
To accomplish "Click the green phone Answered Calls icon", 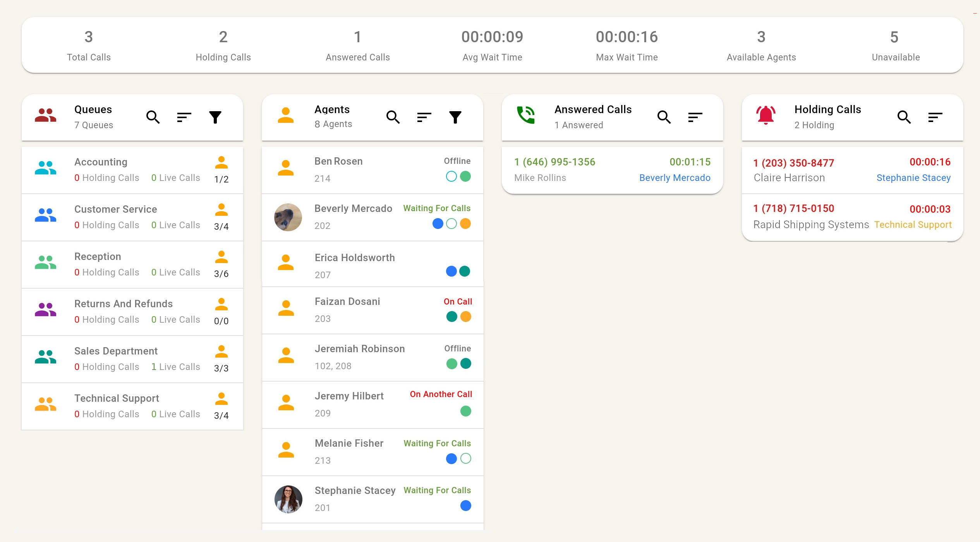I will tap(526, 115).
